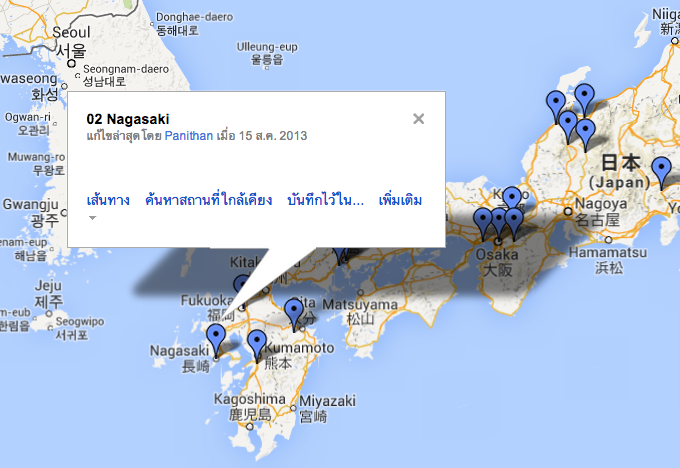Image resolution: width=680 pixels, height=468 pixels.
Task: Click the pin partially hidden under the info window
Action: tap(340, 256)
